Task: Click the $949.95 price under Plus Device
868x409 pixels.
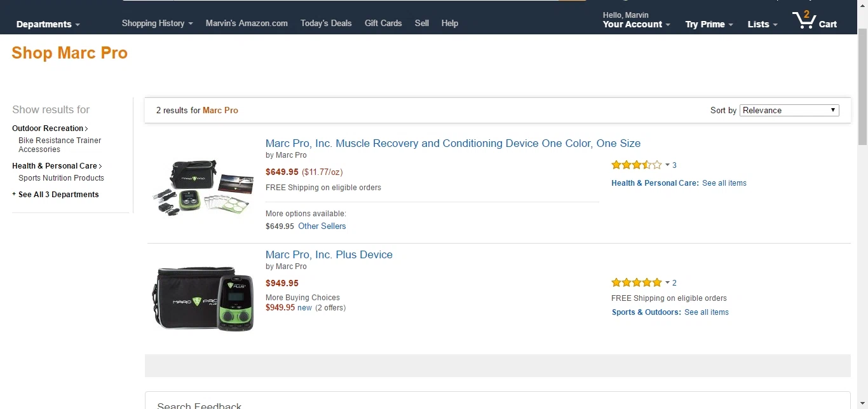Action: coord(281,283)
